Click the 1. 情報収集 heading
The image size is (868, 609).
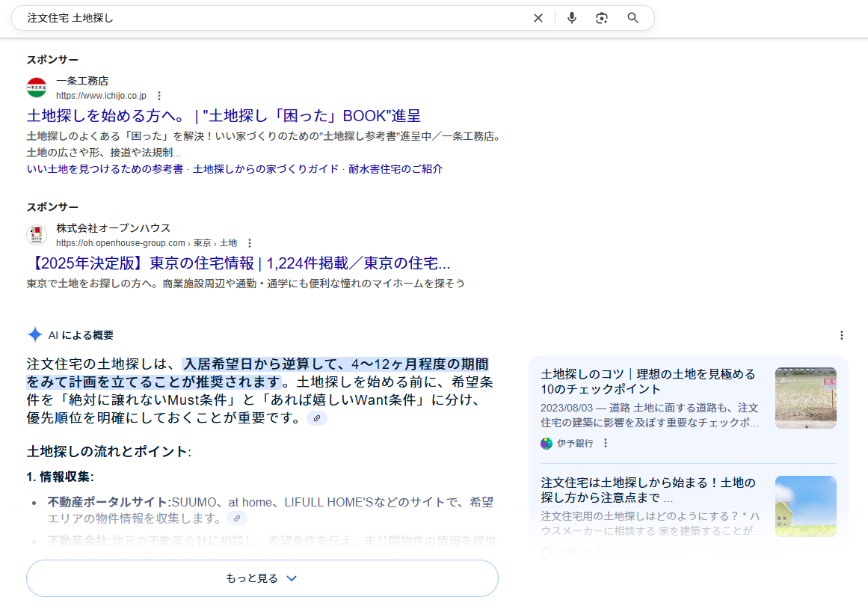pos(61,477)
